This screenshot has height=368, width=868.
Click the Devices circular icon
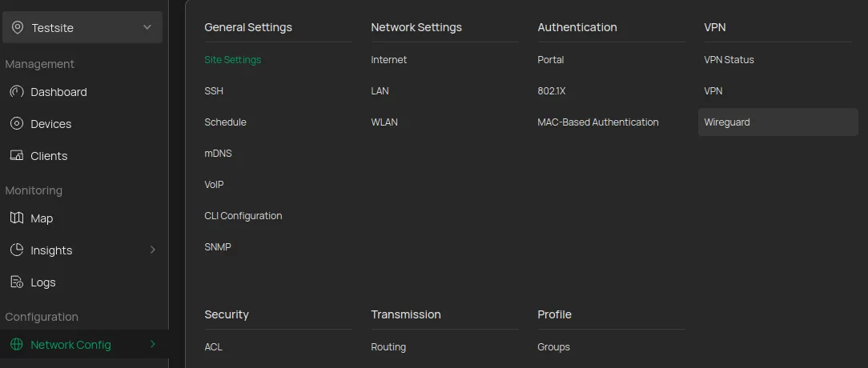(x=17, y=124)
